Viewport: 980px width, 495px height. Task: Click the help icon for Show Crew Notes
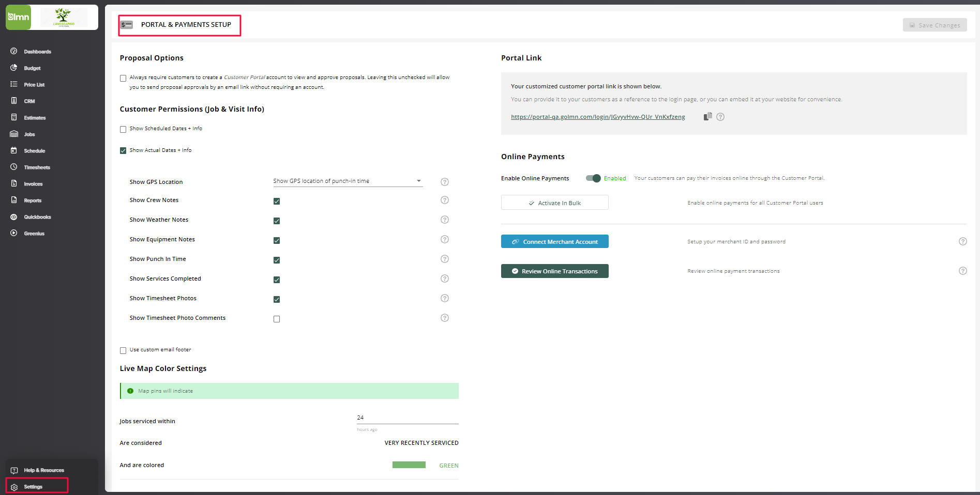[444, 200]
